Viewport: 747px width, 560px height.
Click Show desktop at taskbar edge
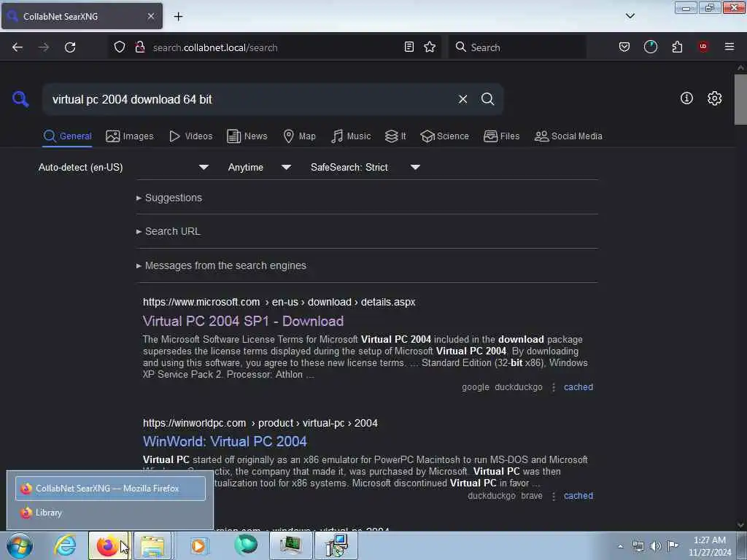coord(742,546)
